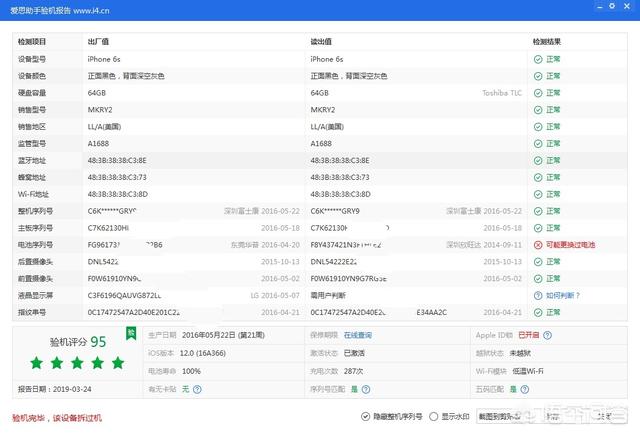640x436 pixels.
Task: Open the 在线查询 warranty link
Action: click(358, 335)
